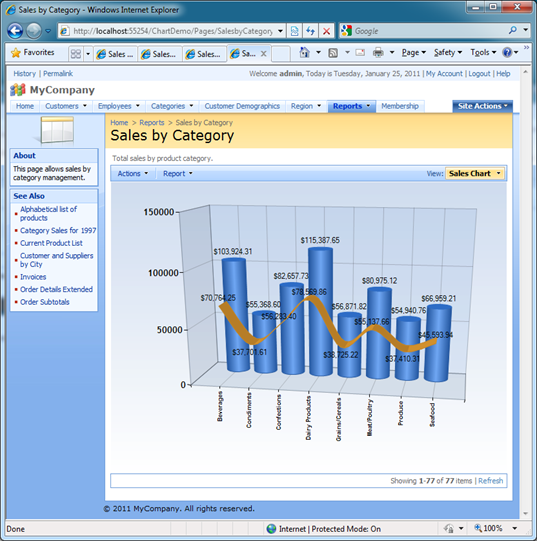This screenshot has width=537, height=541.
Task: Open the Safety menu
Action: pos(448,52)
